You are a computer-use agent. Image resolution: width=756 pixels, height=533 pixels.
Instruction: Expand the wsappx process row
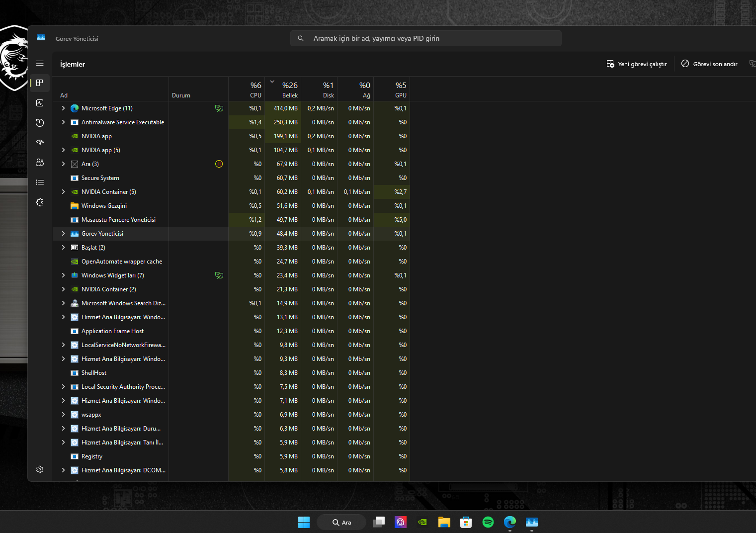coord(63,415)
